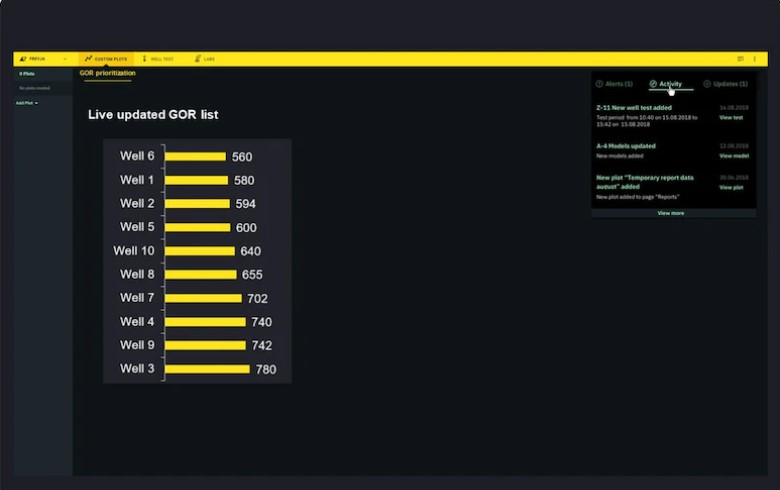Viewport: 780px width, 490px height.
Task: Click the yellow bar for Well 3
Action: [x=207, y=369]
